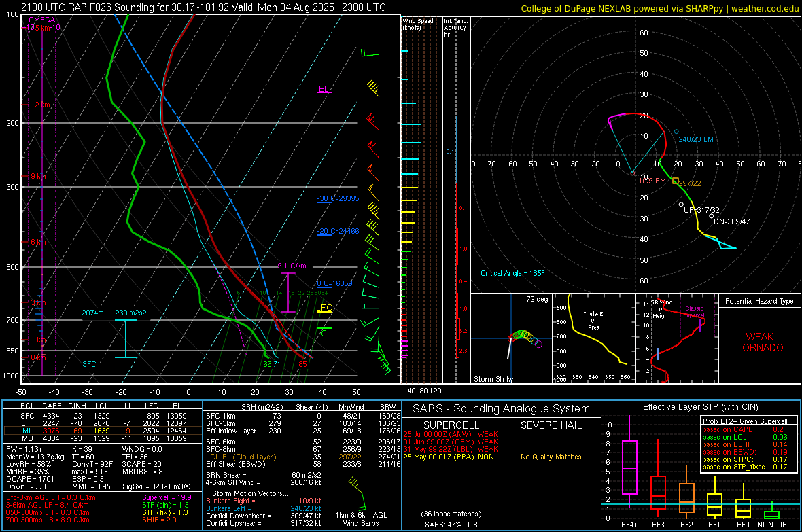Image resolution: width=802 pixels, height=532 pixels.
Task: Click the red '6 km' height marker
Action: (39, 242)
